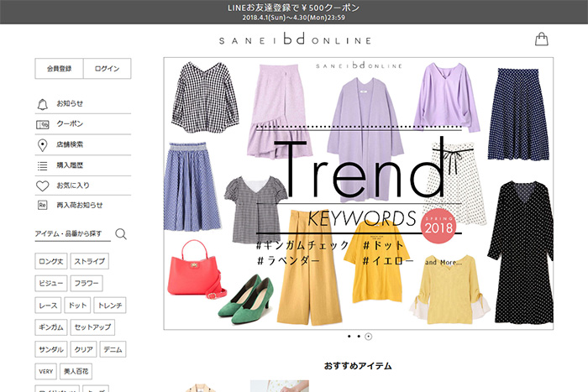
Task: Choose the トレンチ keyword tag
Action: 110,306
